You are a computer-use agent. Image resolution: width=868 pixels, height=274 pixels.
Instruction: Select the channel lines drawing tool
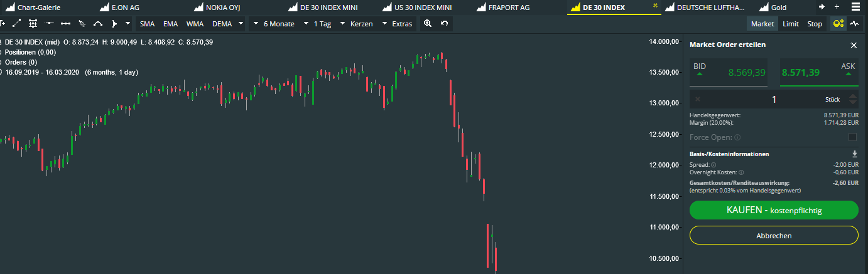pos(33,23)
